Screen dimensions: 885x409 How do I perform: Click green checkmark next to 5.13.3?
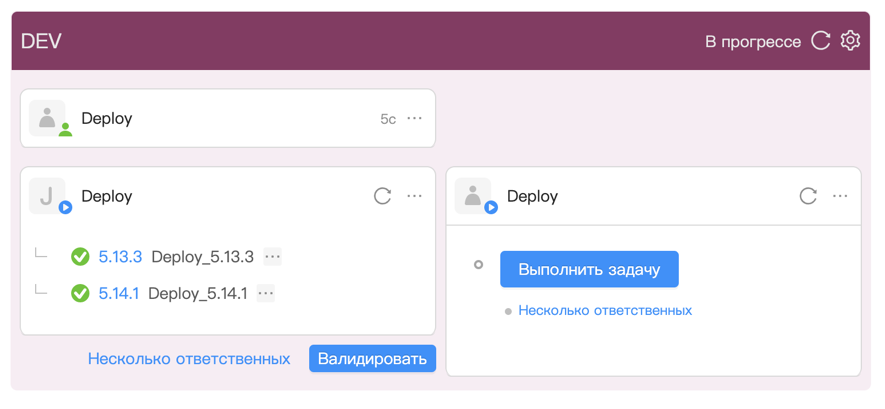click(80, 257)
